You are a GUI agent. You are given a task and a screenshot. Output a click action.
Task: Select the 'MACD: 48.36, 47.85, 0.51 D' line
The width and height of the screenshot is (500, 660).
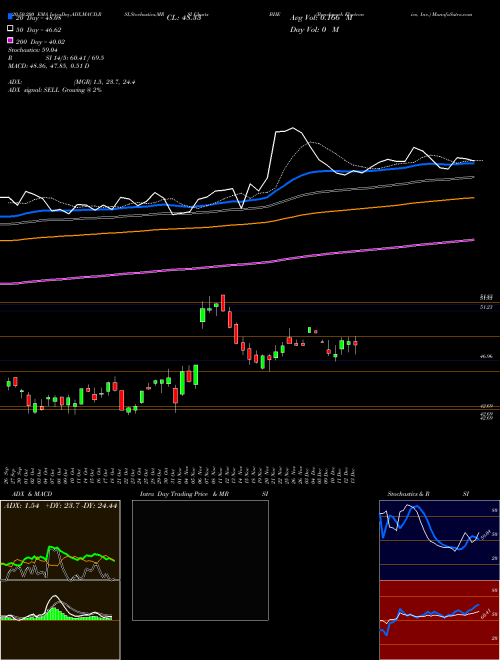(x=48, y=66)
